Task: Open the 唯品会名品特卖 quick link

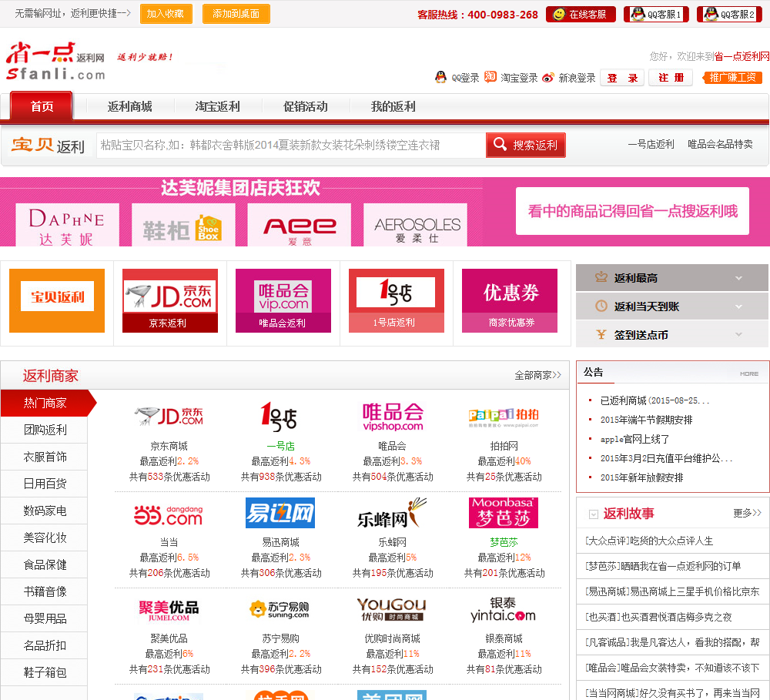Action: [x=720, y=145]
